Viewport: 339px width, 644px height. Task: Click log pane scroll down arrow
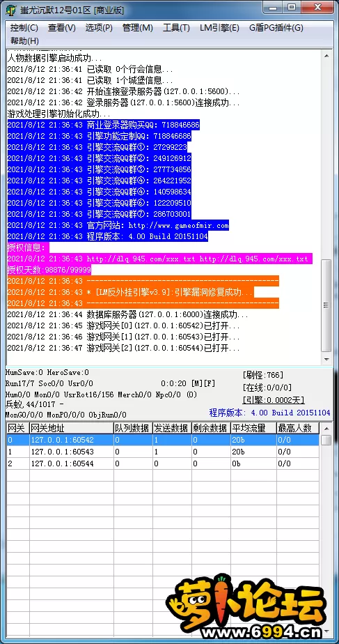coord(326,359)
